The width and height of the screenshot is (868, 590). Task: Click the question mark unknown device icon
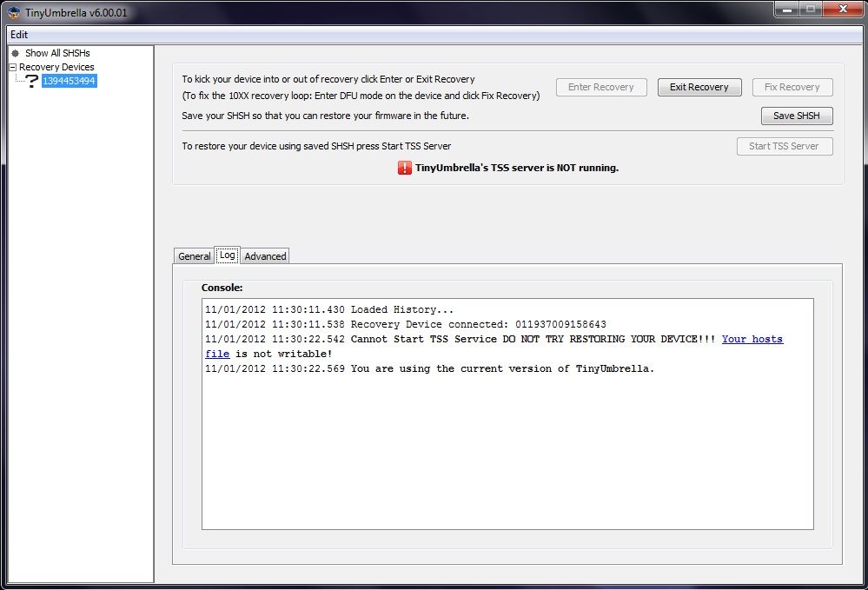32,81
